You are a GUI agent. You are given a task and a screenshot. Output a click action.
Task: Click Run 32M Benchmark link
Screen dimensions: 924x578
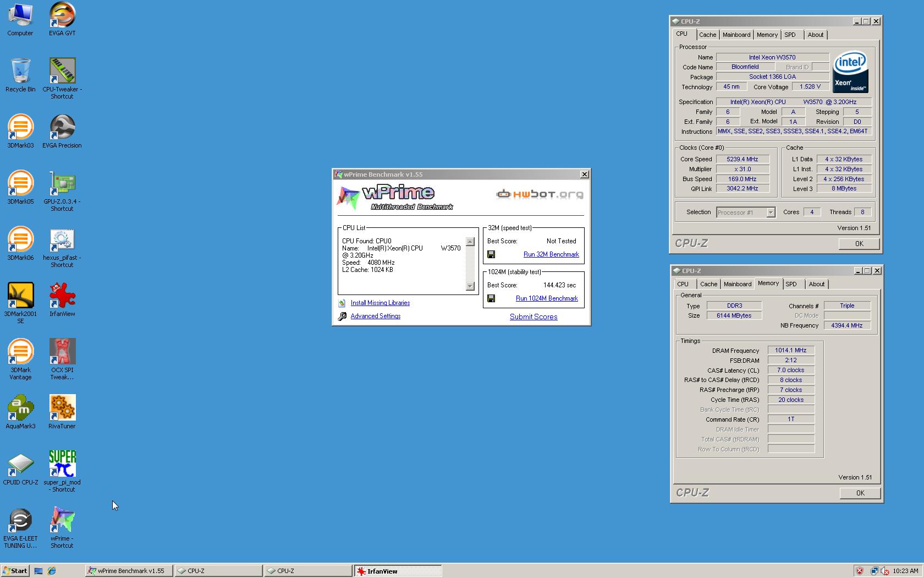click(551, 254)
